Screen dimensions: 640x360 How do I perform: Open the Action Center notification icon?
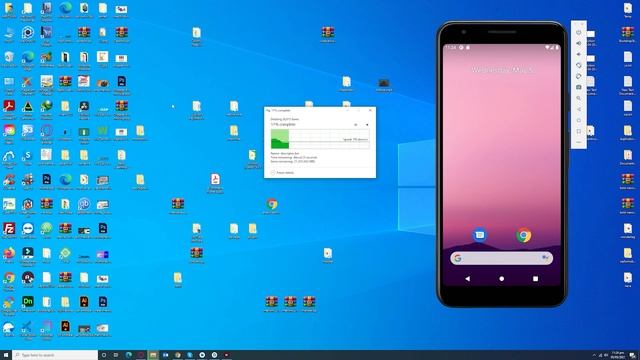click(x=632, y=355)
